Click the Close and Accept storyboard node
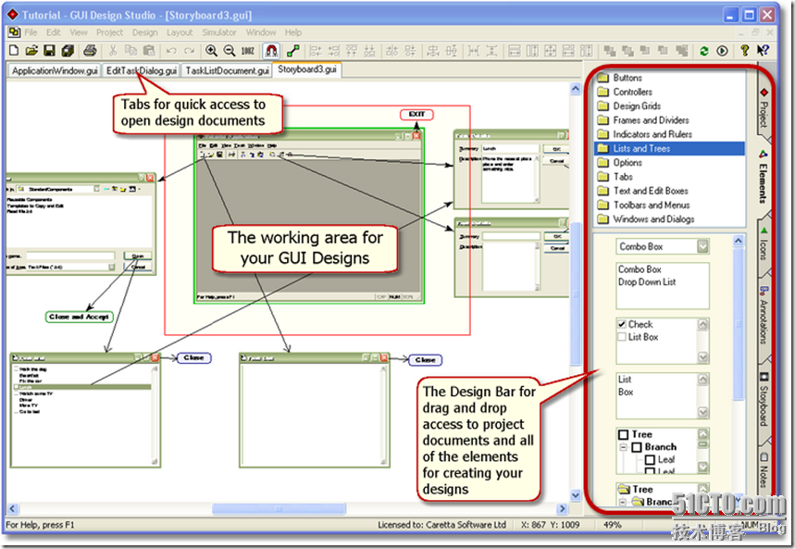Screen dimensions: 795x549 [79, 317]
